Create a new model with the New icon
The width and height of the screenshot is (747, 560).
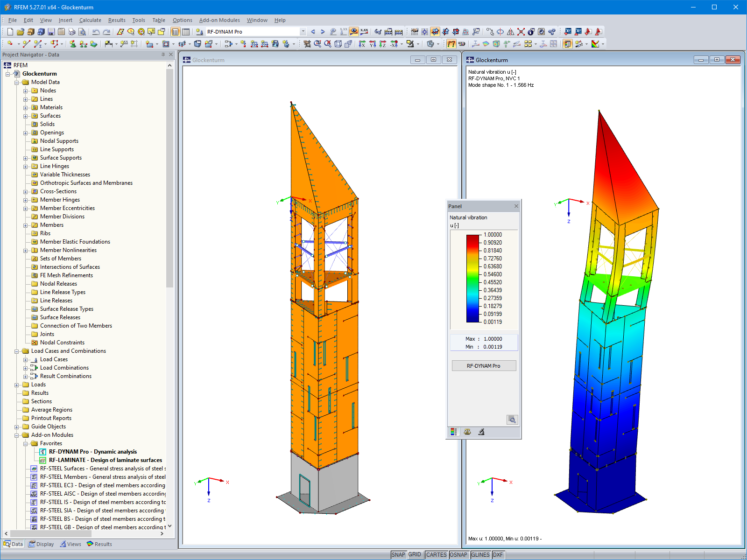pos(10,32)
